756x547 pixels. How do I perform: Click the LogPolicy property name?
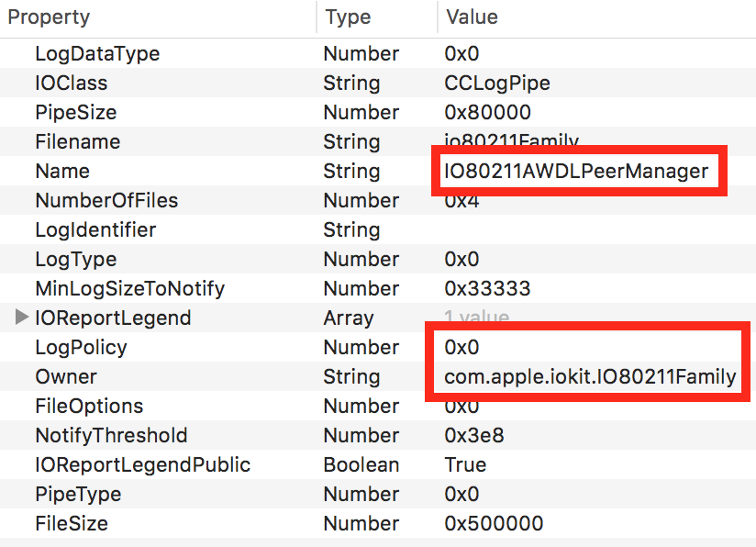(81, 347)
